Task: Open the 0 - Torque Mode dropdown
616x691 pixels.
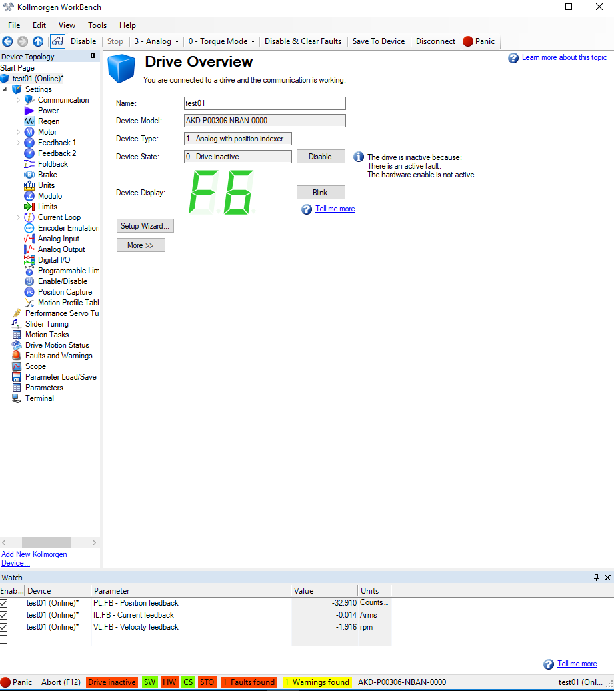Action: 221,41
